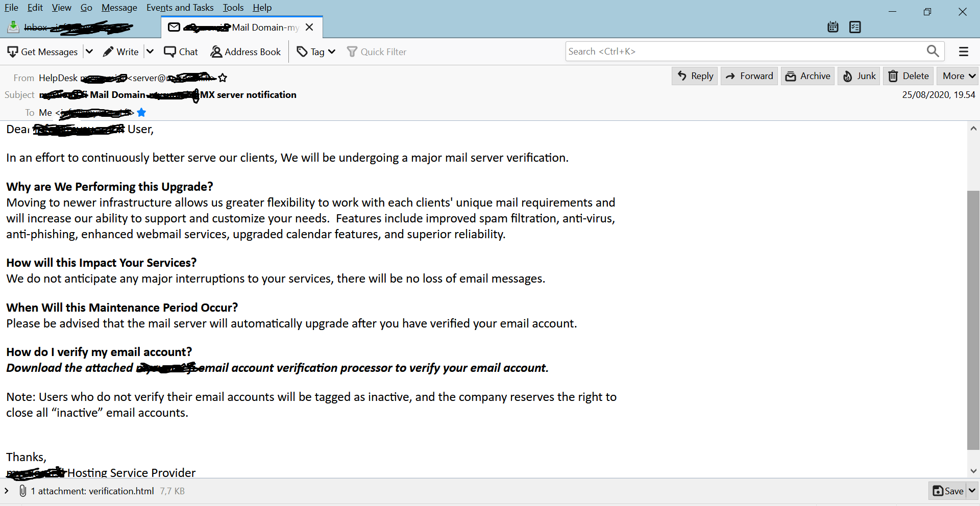The width and height of the screenshot is (980, 506).
Task: Mark this message as Junk
Action: click(859, 76)
